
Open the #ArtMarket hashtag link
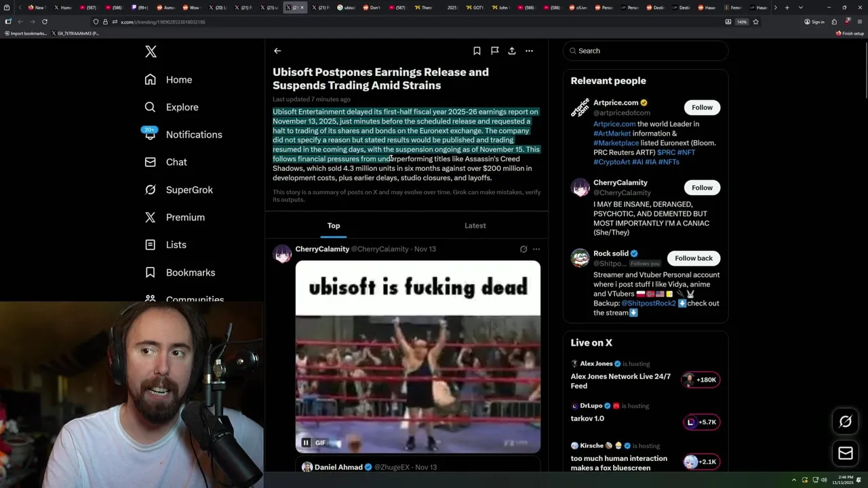point(612,134)
